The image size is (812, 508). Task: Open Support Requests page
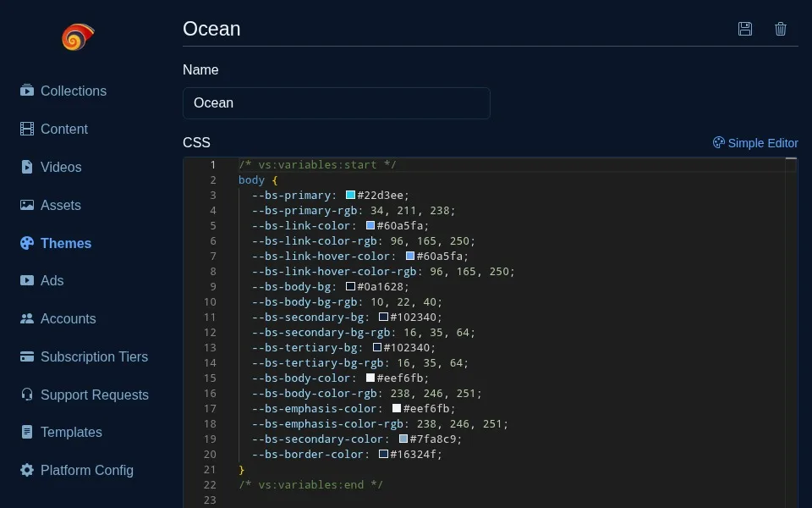(x=95, y=395)
